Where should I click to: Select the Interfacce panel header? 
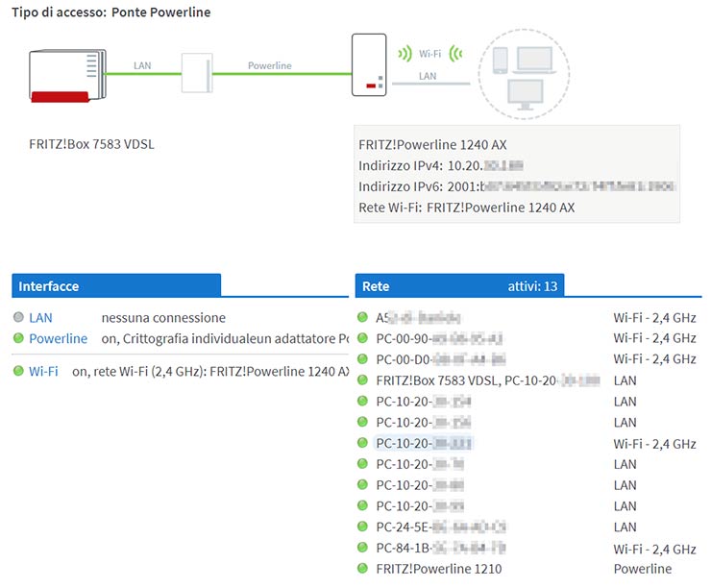(116, 286)
